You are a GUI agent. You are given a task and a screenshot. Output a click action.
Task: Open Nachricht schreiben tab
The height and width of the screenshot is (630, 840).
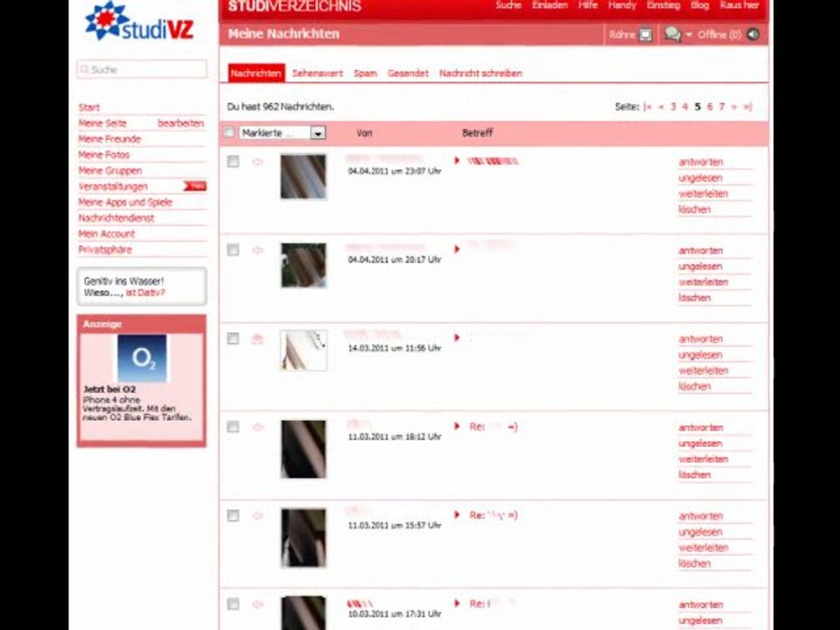480,73
